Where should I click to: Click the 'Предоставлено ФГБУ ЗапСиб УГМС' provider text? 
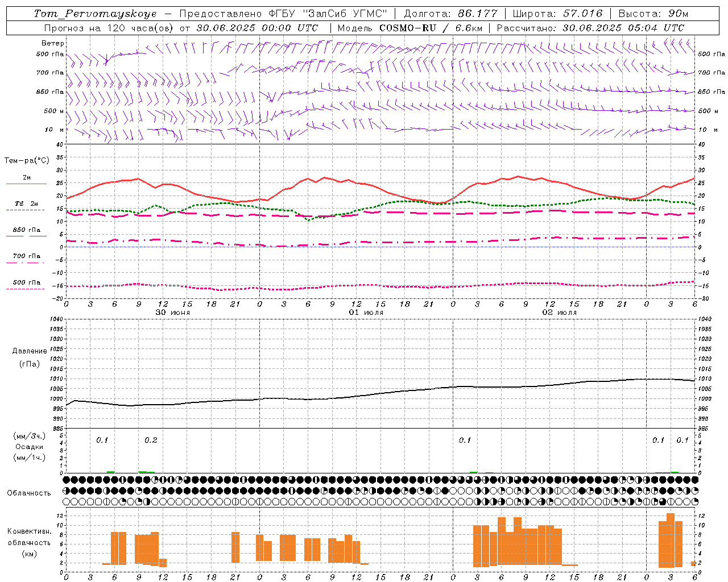pyautogui.click(x=283, y=14)
